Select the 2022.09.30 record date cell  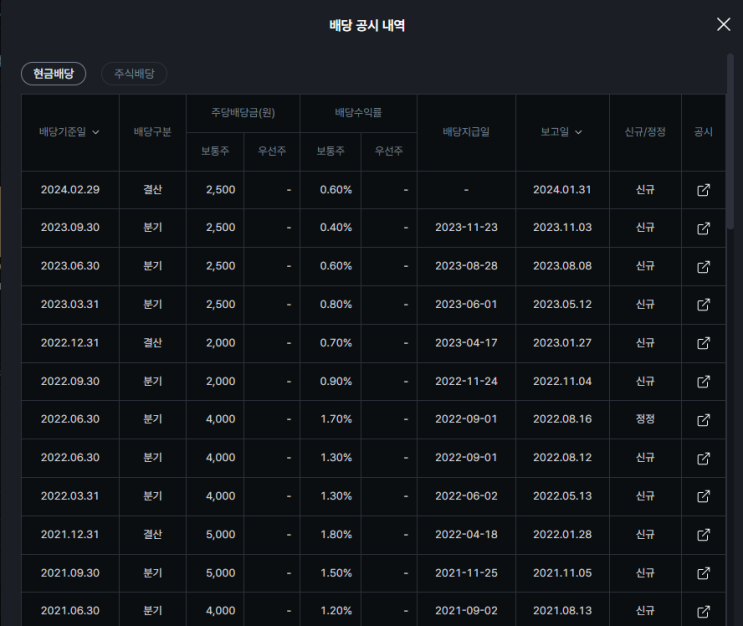click(x=70, y=381)
